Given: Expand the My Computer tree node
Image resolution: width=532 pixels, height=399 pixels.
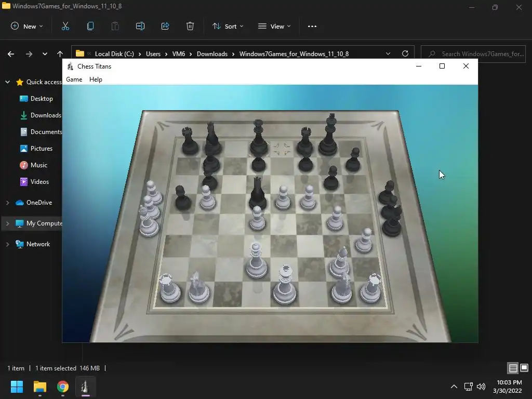Looking at the screenshot, I should (7, 223).
